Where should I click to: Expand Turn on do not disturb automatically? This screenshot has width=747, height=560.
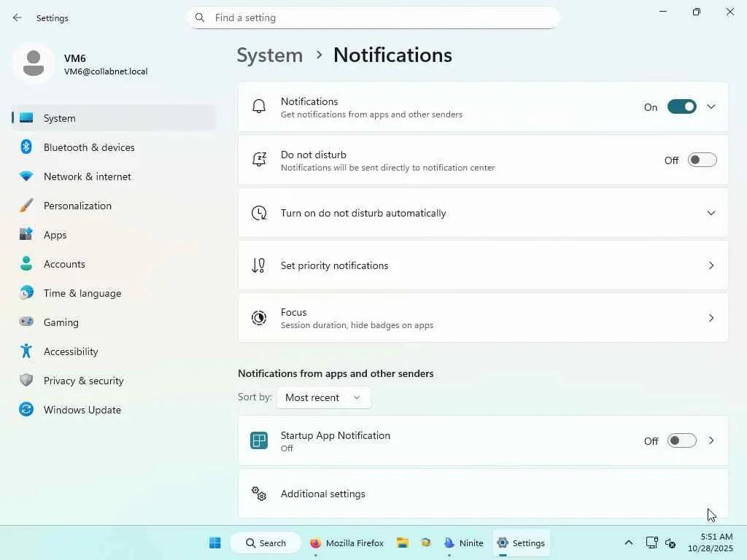point(711,213)
